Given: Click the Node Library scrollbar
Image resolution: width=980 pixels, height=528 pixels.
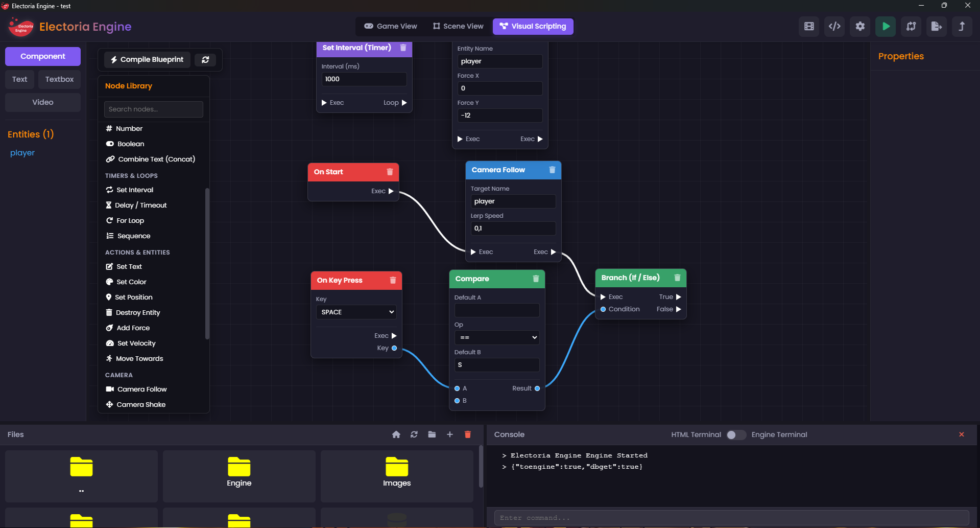Looking at the screenshot, I should coord(207,264).
